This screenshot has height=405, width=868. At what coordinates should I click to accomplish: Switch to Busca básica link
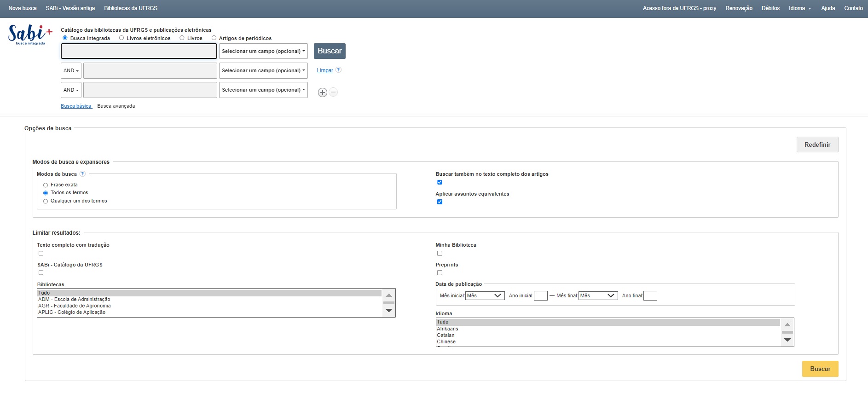click(76, 106)
